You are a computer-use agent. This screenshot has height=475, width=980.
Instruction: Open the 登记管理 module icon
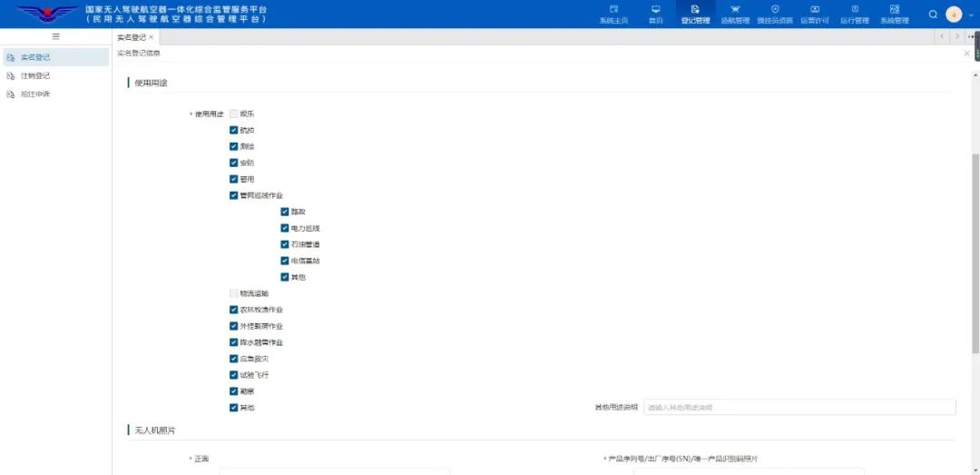695,9
